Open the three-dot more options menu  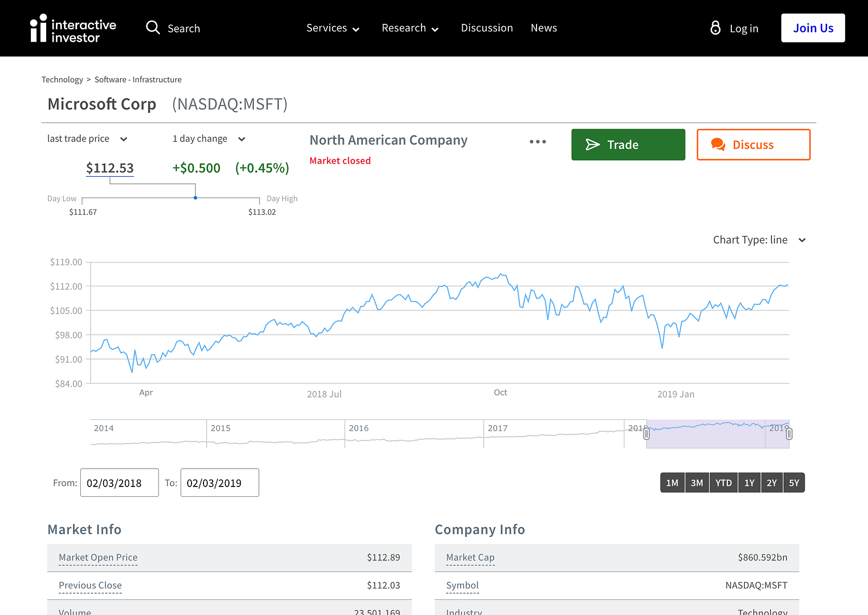click(538, 142)
